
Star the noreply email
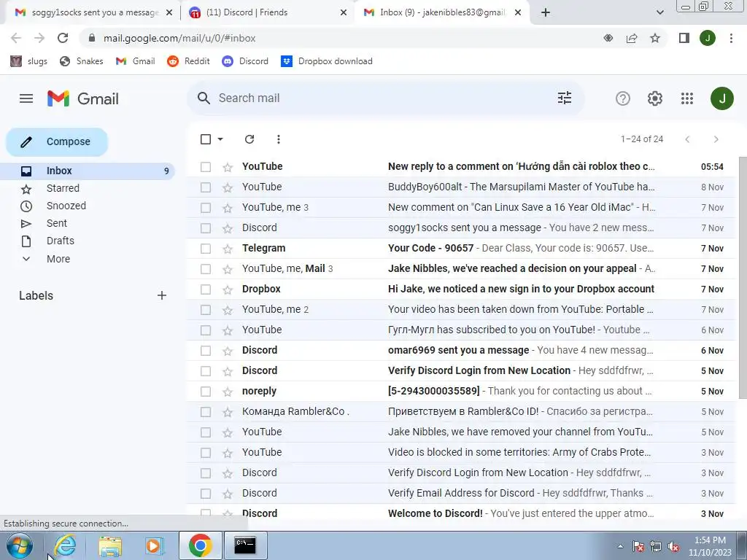[228, 392]
